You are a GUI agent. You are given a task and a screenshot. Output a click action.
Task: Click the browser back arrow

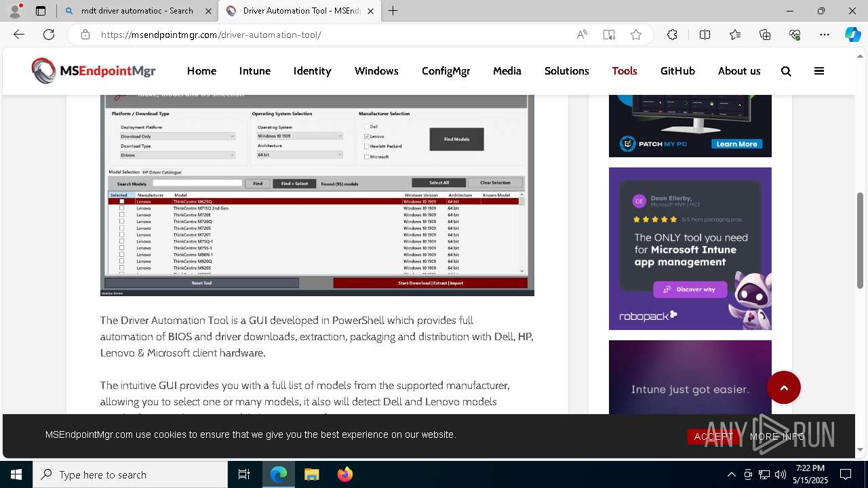point(19,35)
